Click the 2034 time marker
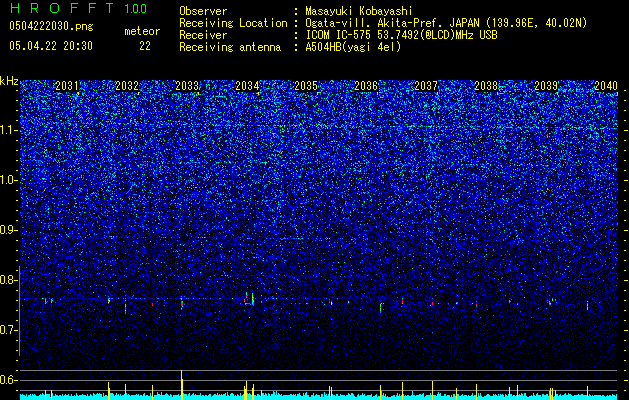The width and height of the screenshot is (629, 400). click(x=247, y=86)
